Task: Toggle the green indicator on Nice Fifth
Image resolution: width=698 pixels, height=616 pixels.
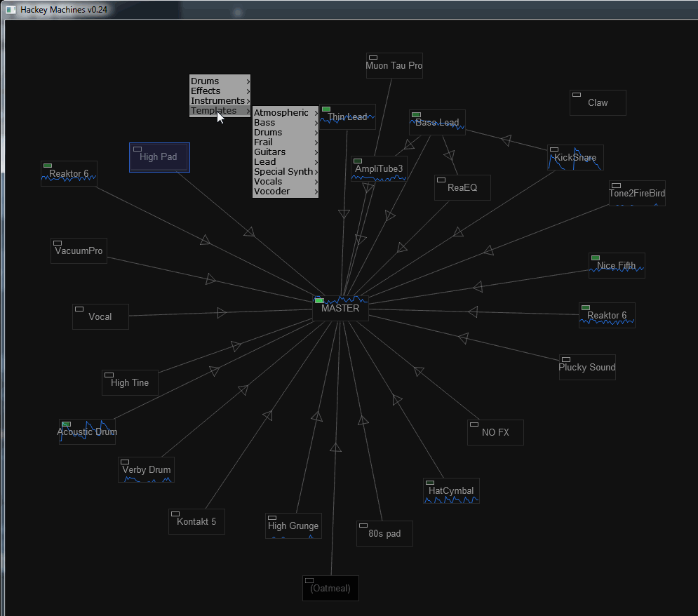Action: click(x=596, y=257)
